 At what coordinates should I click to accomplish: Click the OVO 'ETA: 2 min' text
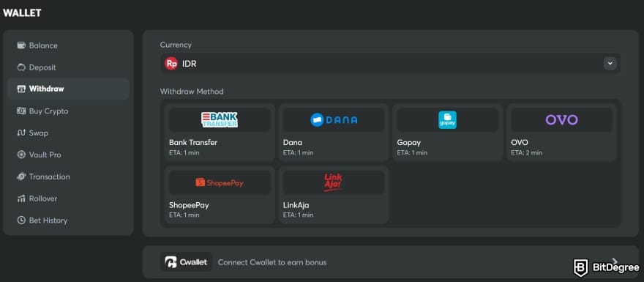click(526, 153)
